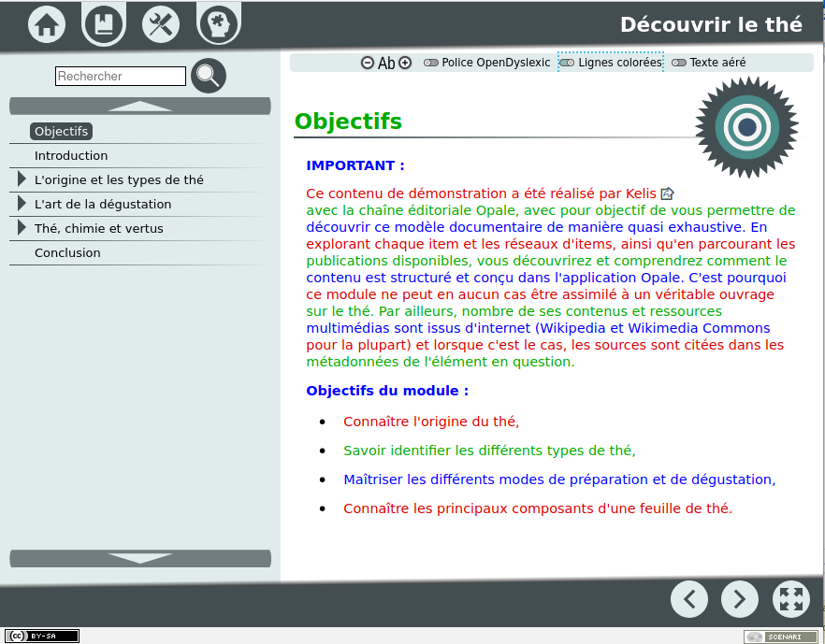Open the Introduction section
Image resolution: width=825 pixels, height=644 pixels.
72,155
